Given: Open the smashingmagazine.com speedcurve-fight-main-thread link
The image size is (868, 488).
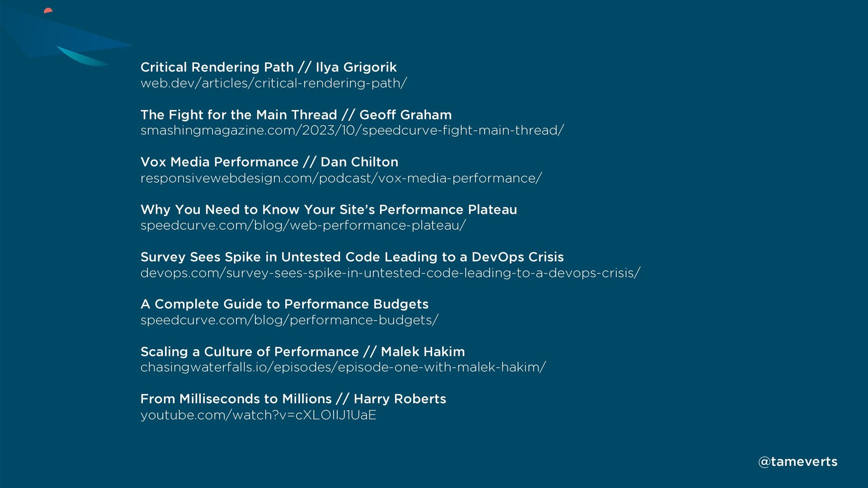Looking at the screenshot, I should click(352, 130).
